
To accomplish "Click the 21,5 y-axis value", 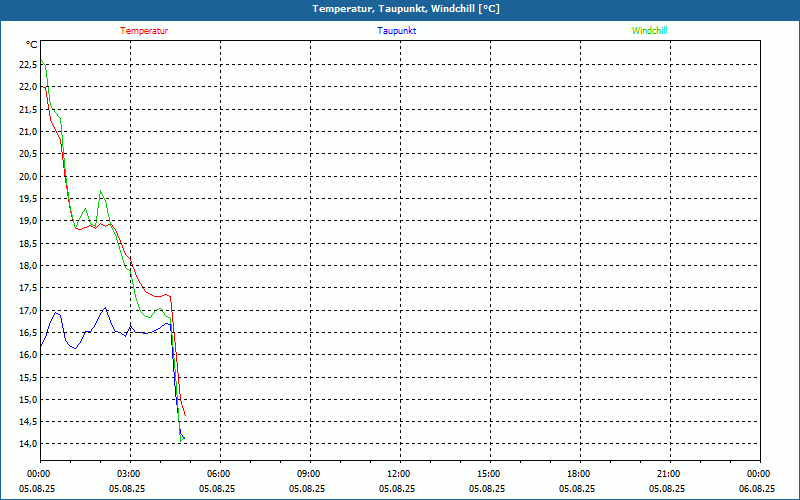I will pos(28,109).
